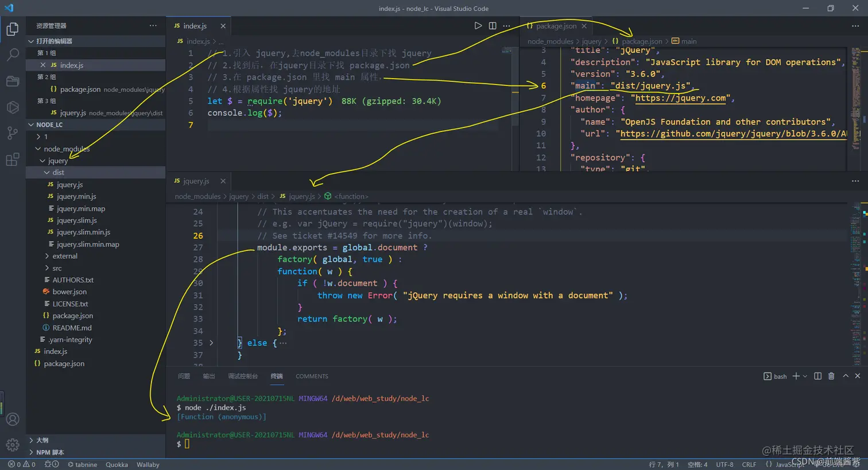This screenshot has height=470, width=868.
Task: Open the Run and Debug view
Action: point(13,107)
